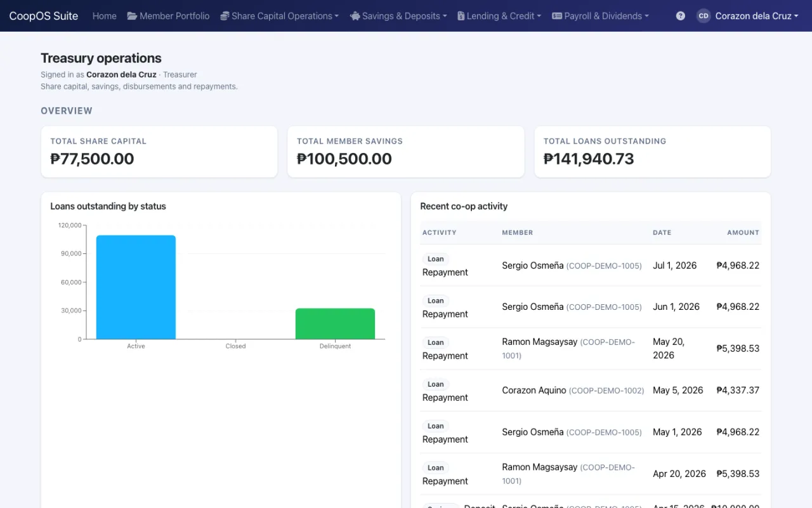The height and width of the screenshot is (508, 812).
Task: Click the Total Loans Outstanding card
Action: [653, 152]
